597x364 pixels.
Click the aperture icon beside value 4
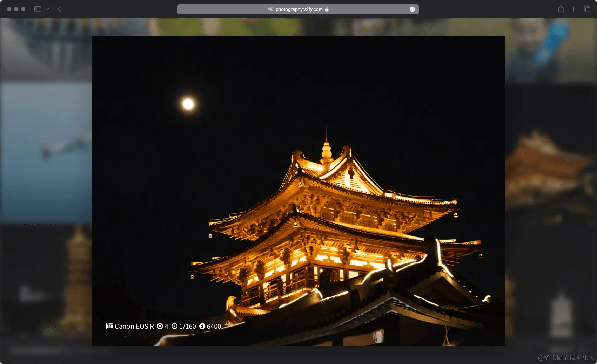click(x=160, y=326)
